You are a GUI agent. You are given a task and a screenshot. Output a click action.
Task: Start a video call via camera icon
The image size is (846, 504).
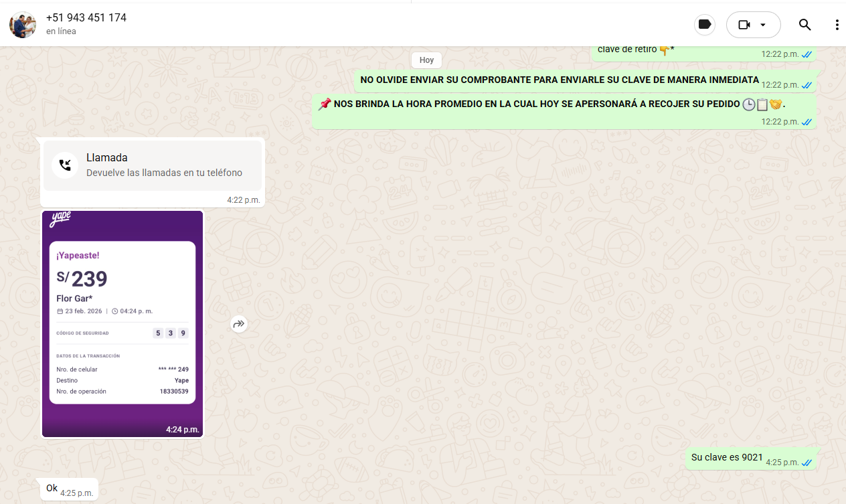coord(744,25)
